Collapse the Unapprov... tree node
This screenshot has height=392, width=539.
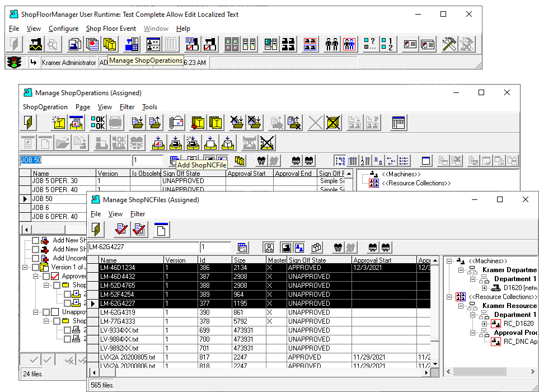click(36, 312)
